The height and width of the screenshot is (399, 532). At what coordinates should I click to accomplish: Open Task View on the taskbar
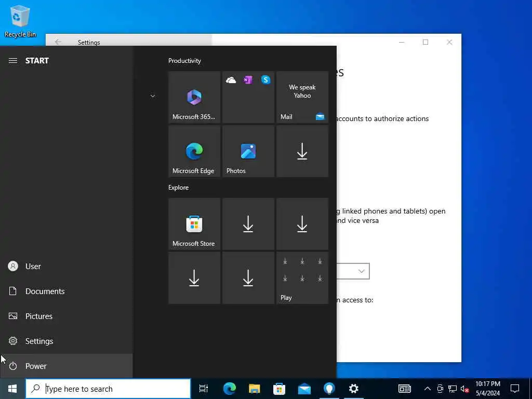pos(204,389)
